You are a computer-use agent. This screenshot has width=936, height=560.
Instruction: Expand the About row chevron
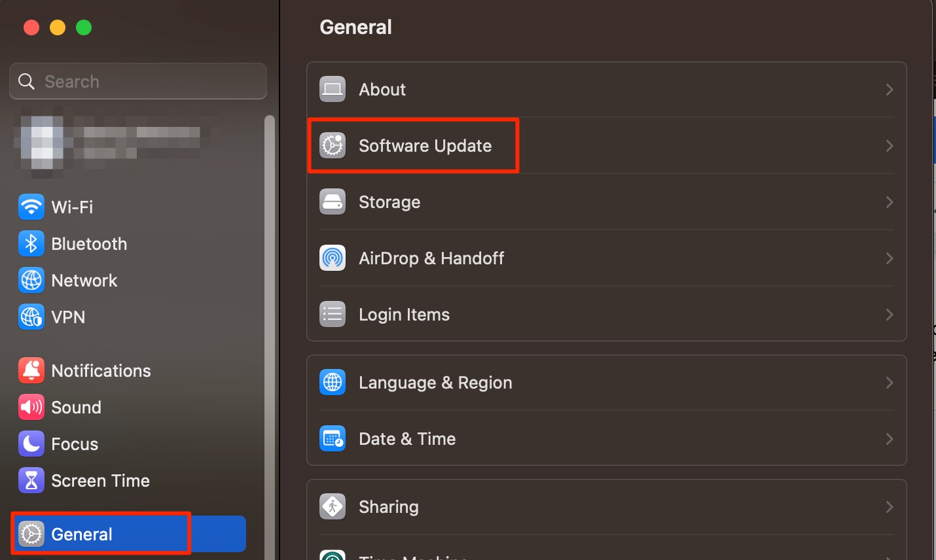pyautogui.click(x=890, y=90)
